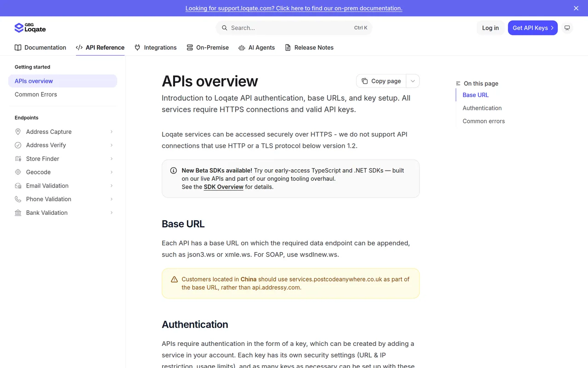Click the AI Agents robot icon
588x368 pixels.
(x=242, y=47)
